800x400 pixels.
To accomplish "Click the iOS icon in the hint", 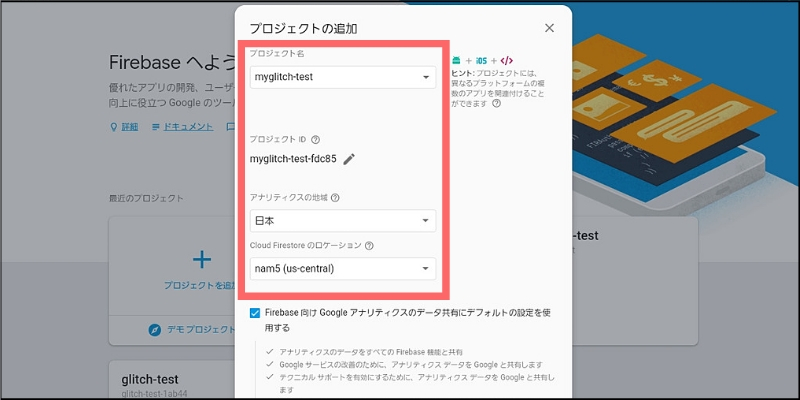I will [481, 61].
